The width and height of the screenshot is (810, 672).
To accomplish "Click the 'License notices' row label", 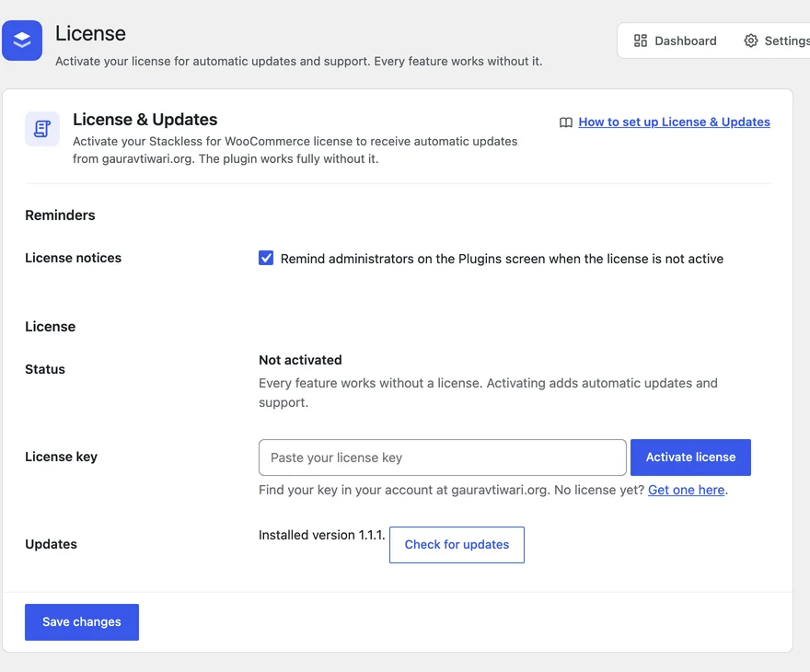I will pos(74,258).
